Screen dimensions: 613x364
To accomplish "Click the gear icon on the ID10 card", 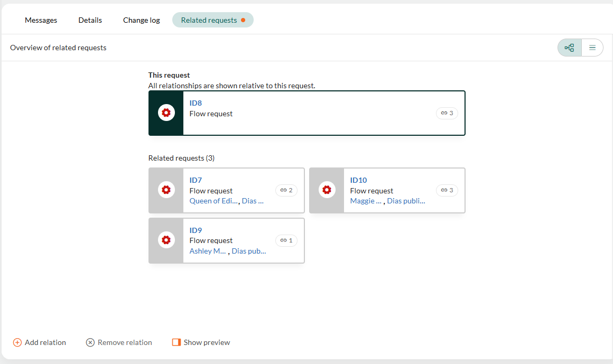I will tap(327, 189).
